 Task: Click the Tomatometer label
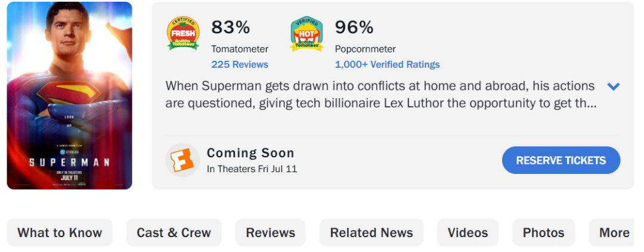[240, 49]
